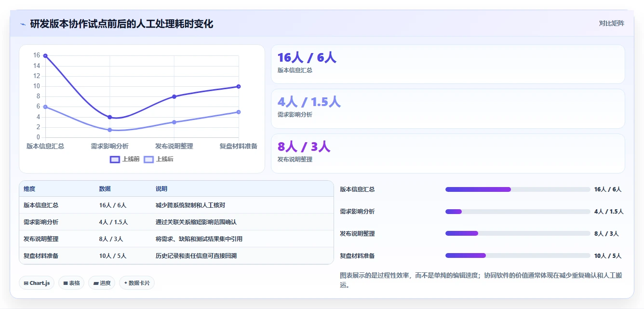Click the 版本信息汇总 chart axis label
Viewport: 644px width, 309px height.
pos(45,146)
